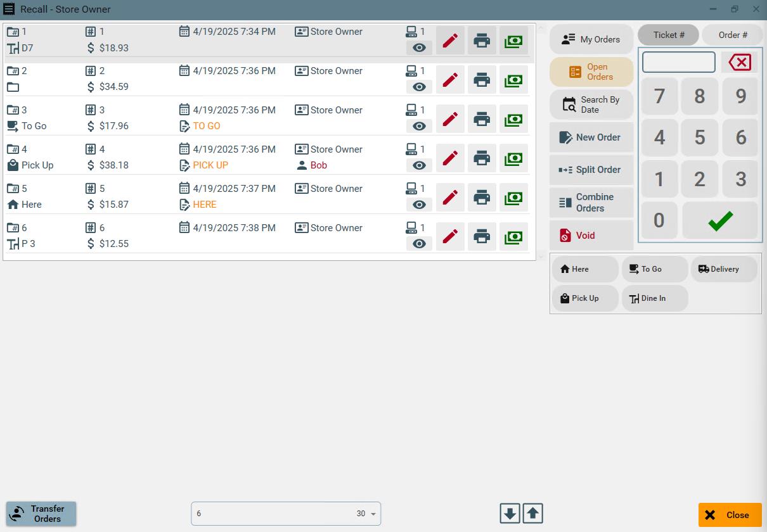Screen dimensions: 767x532
Task: Select table label D7
Action: pos(27,47)
